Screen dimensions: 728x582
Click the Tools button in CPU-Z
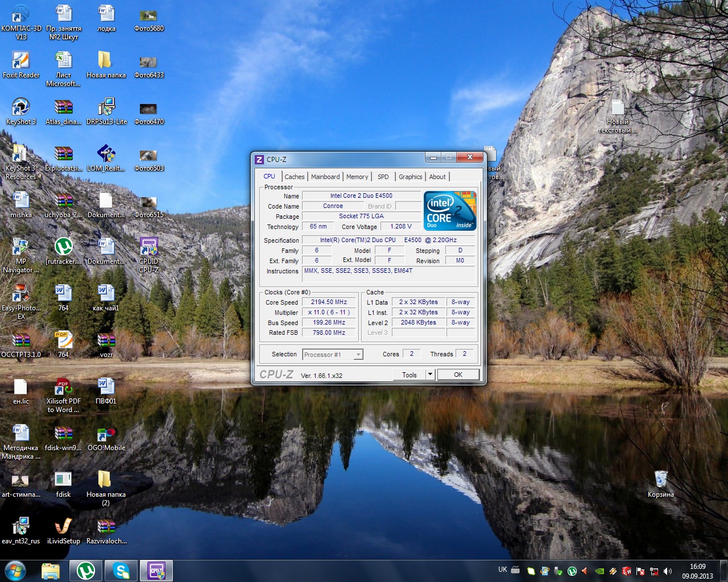[x=409, y=375]
